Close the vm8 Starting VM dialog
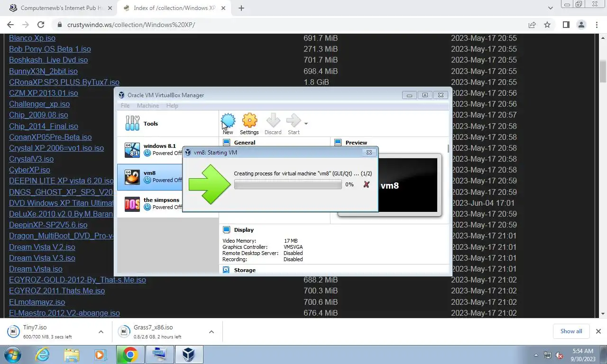Image resolution: width=607 pixels, height=364 pixels. tap(369, 152)
